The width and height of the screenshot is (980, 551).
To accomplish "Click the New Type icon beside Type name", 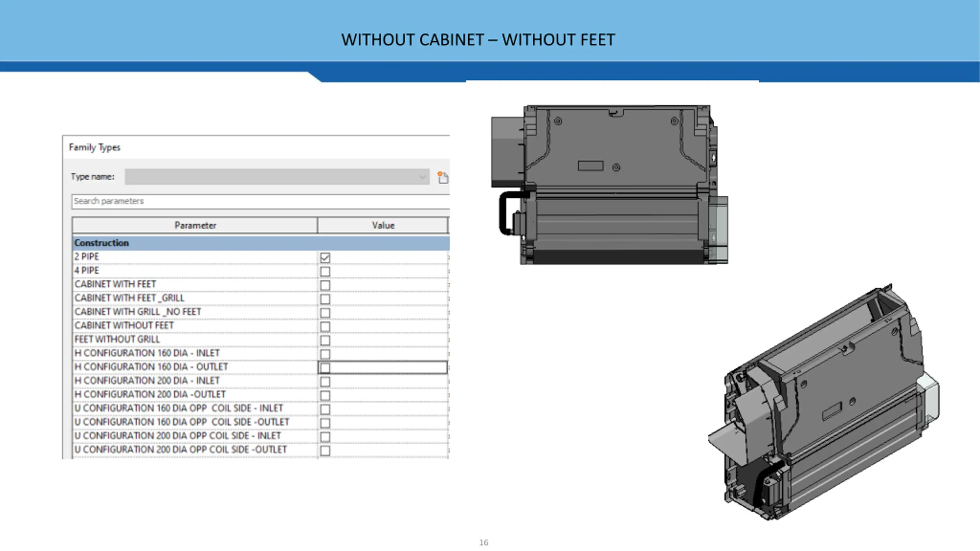I will pyautogui.click(x=443, y=177).
